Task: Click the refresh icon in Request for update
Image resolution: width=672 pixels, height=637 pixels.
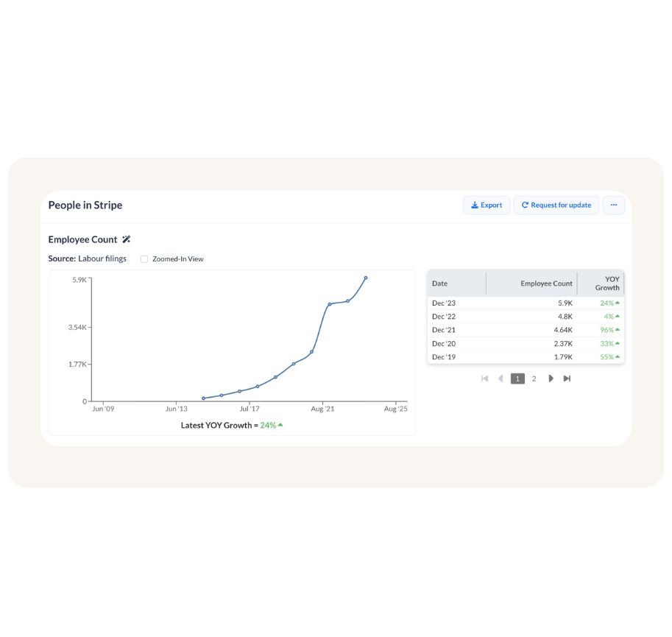Action: click(525, 205)
